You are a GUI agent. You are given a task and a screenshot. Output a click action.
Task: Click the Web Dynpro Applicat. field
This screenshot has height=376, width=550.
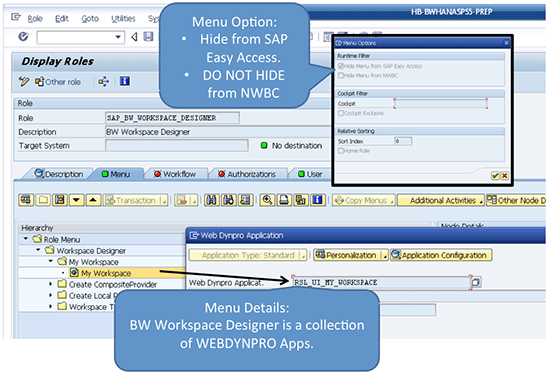tap(382, 282)
